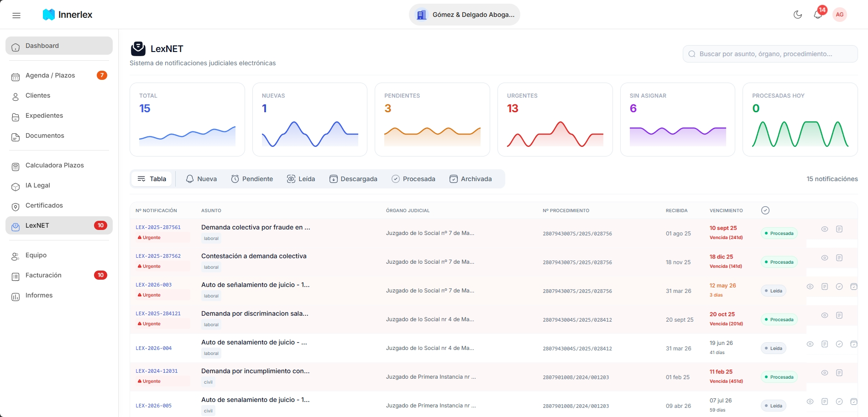Open document icon for LEX-2026-004 row

(x=825, y=344)
